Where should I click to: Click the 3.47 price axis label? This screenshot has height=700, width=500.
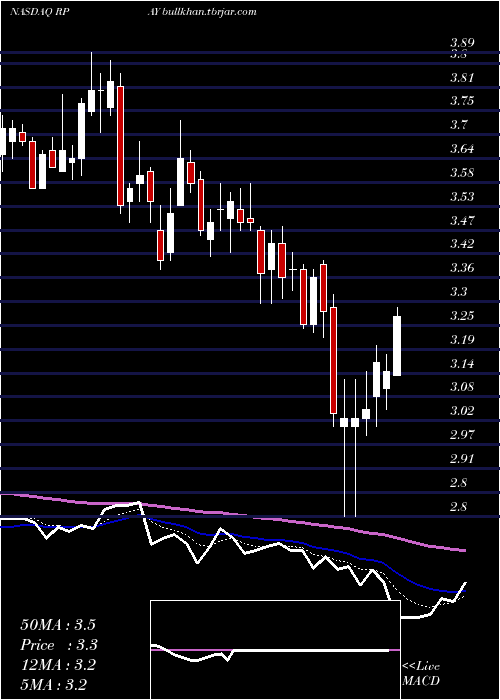click(x=462, y=220)
